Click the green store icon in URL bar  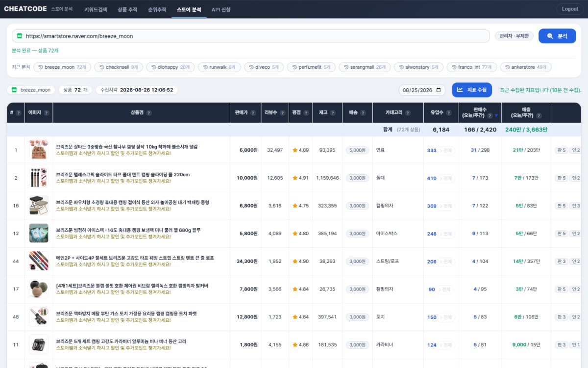[20, 36]
